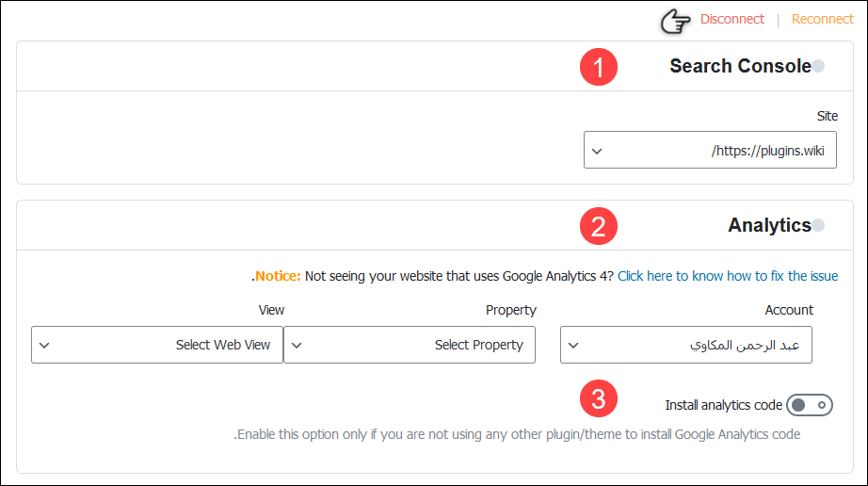Click the red number 3 badge
This screenshot has width=868, height=486.
598,398
